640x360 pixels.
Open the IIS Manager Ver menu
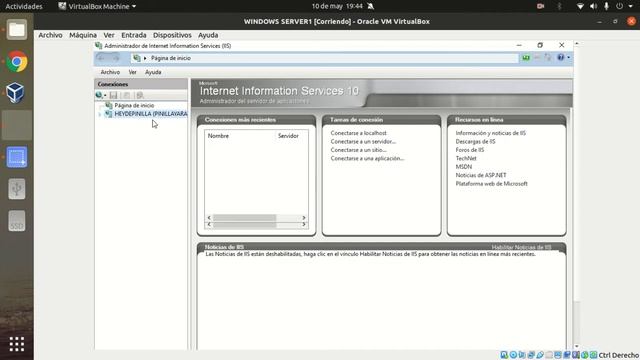point(133,72)
